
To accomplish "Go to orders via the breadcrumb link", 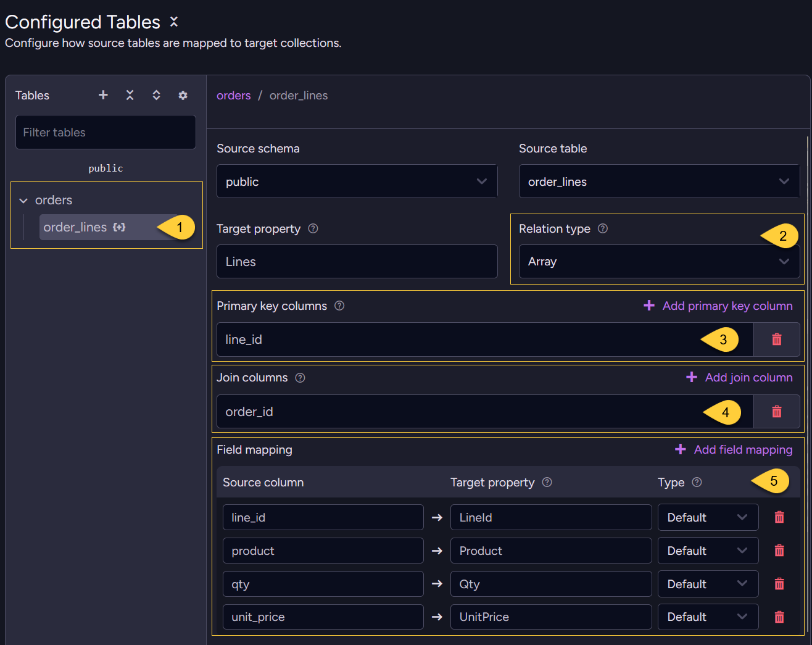I will click(x=234, y=96).
